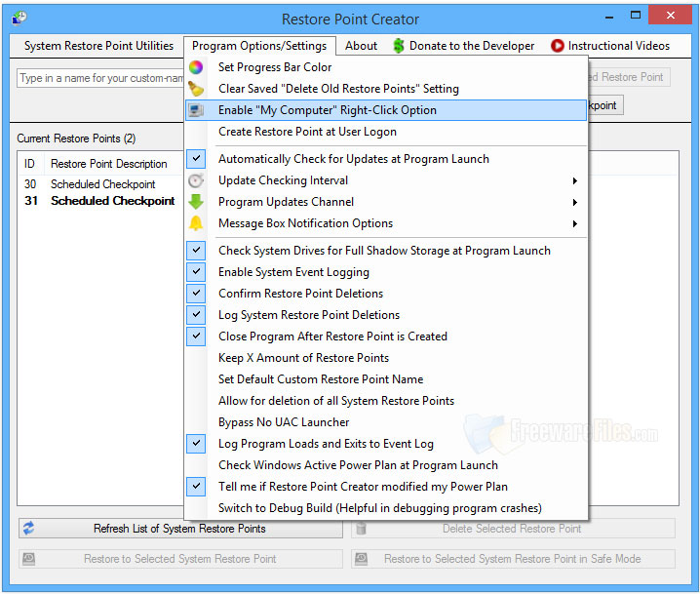Image resolution: width=700 pixels, height=594 pixels.
Task: Select Enable "My Computer" Right-Click Option
Action: 386,110
